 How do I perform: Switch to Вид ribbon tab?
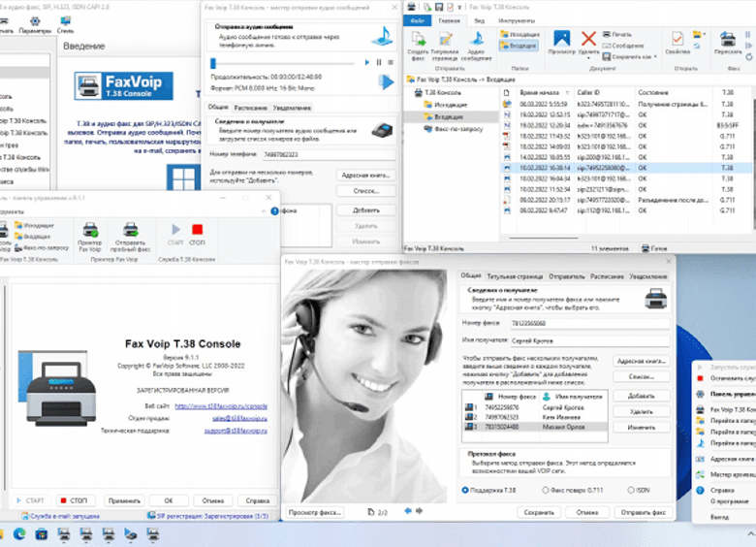(479, 20)
